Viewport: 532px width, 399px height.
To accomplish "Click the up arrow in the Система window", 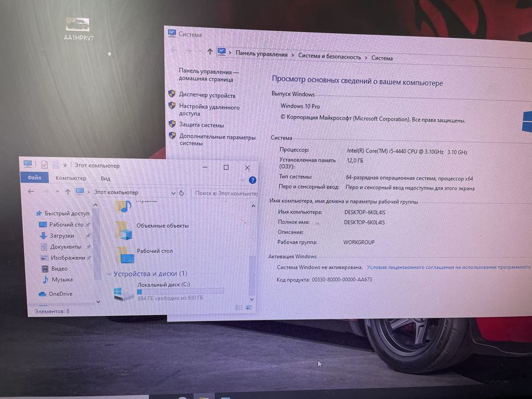I will point(210,51).
